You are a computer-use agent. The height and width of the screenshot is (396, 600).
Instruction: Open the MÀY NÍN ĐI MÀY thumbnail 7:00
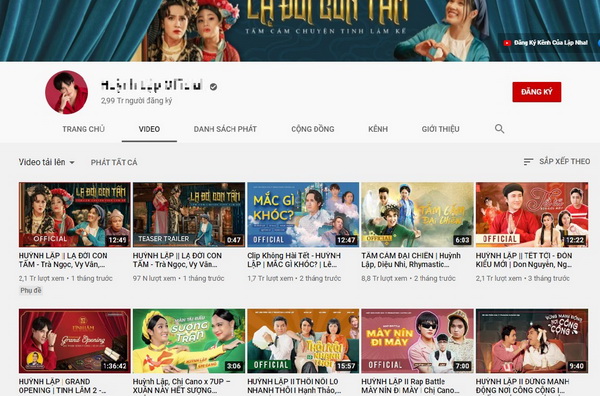click(417, 341)
